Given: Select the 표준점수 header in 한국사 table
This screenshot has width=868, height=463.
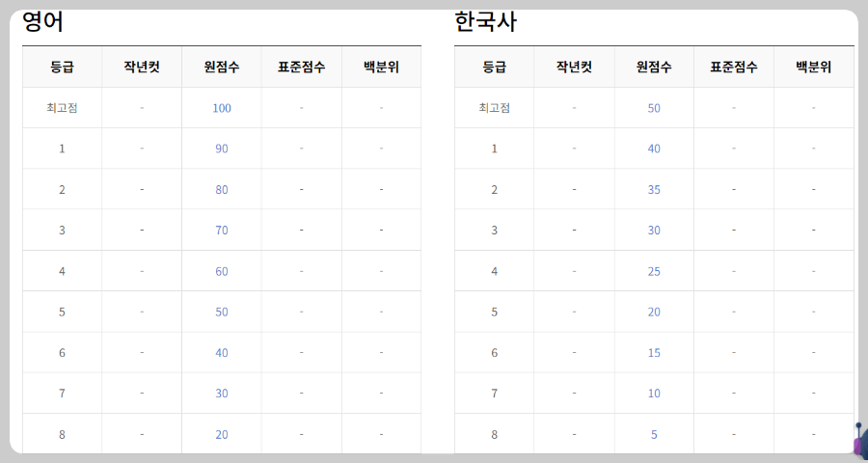Looking at the screenshot, I should pyautogui.click(x=734, y=68).
